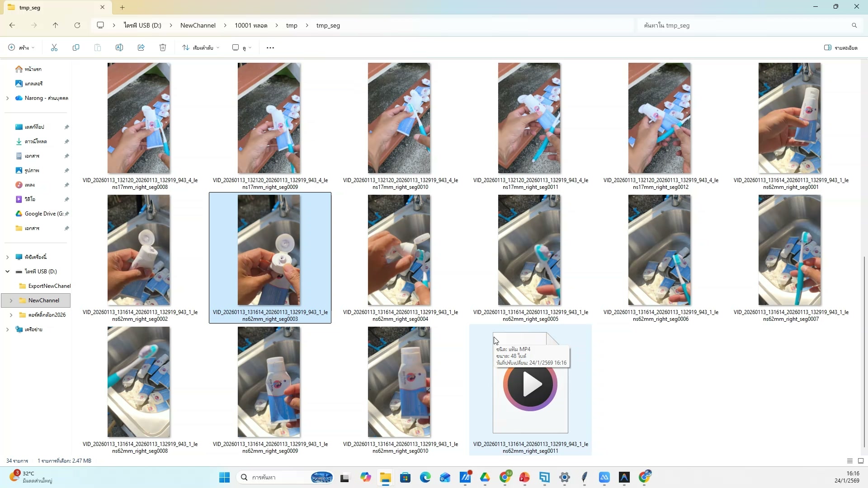Add a new tab next to tmp_seg
The width and height of the screenshot is (868, 488).
tap(122, 7)
